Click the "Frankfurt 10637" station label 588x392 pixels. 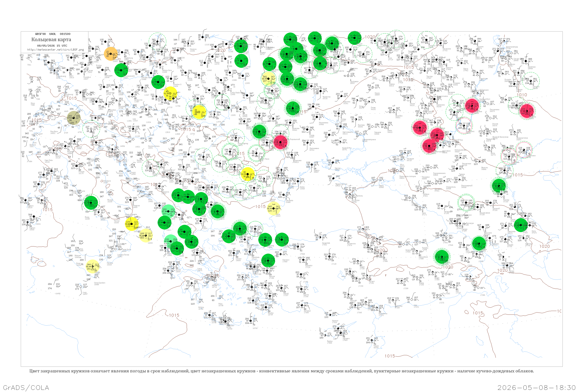click(87, 78)
